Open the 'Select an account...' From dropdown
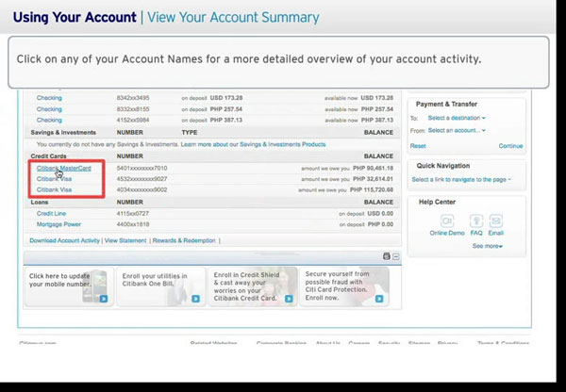The height and width of the screenshot is (392, 566). coord(457,130)
